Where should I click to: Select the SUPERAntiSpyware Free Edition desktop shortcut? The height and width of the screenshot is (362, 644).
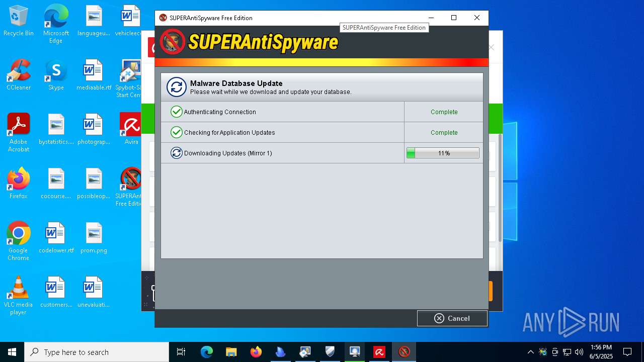[x=129, y=187]
